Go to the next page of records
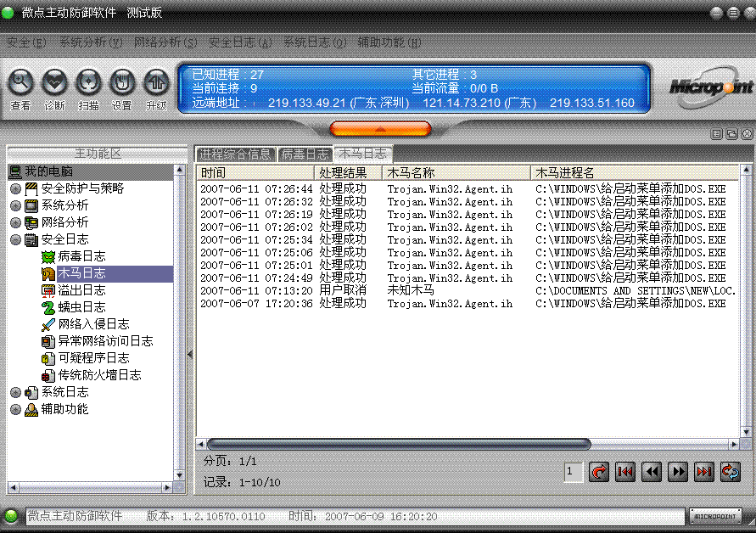756x533 pixels. pos(677,471)
